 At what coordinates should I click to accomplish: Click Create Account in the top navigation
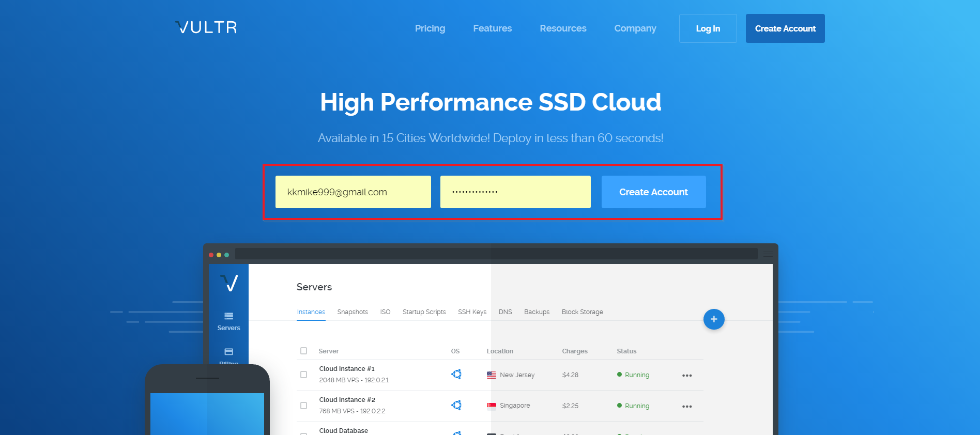pos(785,28)
